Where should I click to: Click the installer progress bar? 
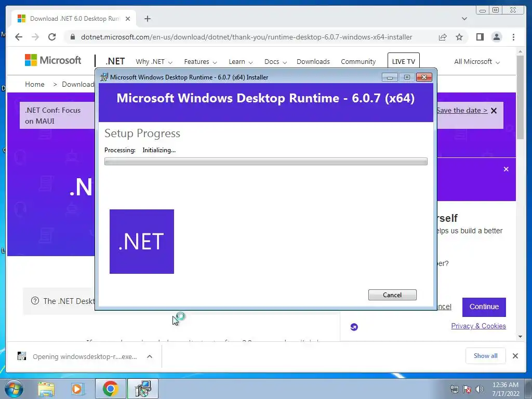click(x=265, y=161)
